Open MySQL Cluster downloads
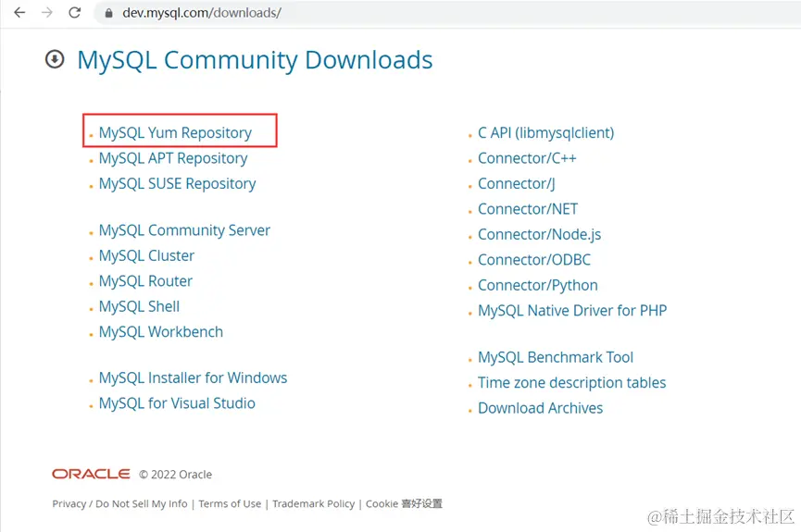 (x=146, y=255)
